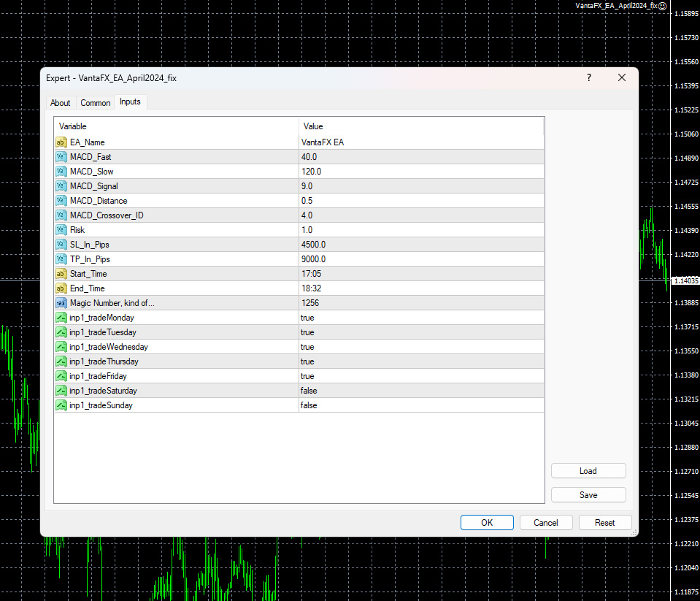Screen dimensions: 700x601
Task: Select the icon beside the Risk variable
Action: point(61,230)
